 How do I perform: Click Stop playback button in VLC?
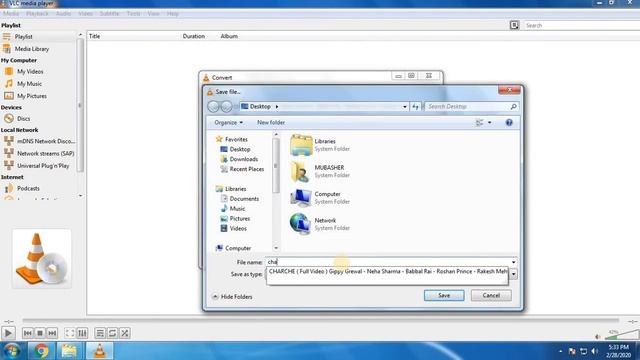(40, 333)
